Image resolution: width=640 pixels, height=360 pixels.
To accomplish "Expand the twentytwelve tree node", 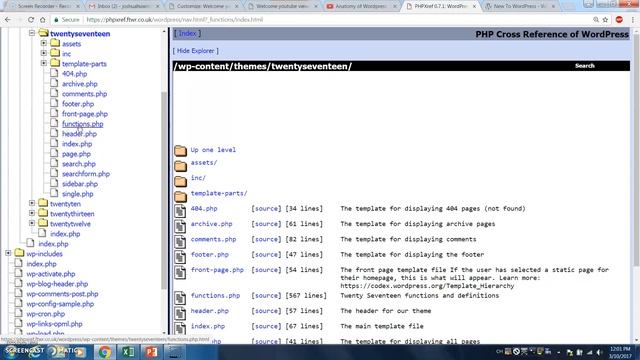I will pos(32,223).
